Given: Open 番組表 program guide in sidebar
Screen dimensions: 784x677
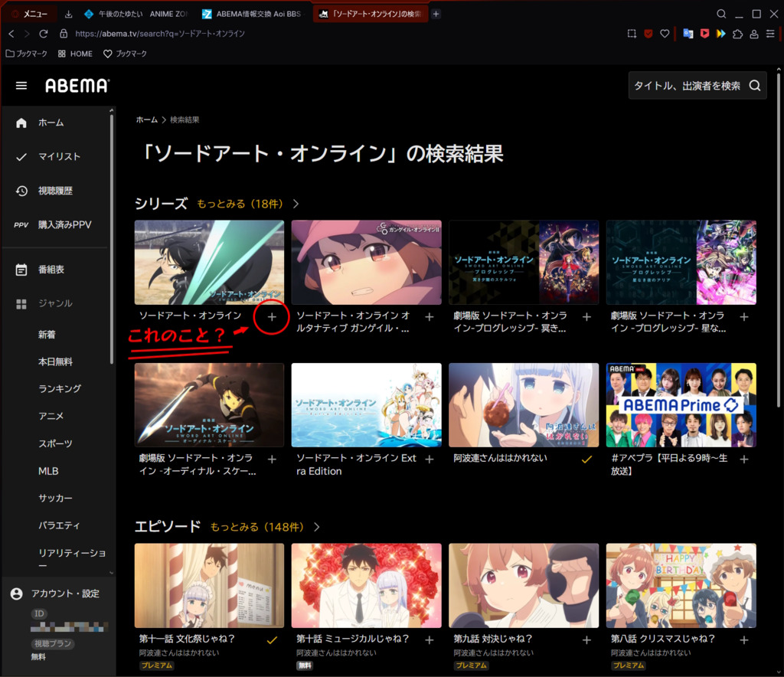Looking at the screenshot, I should point(51,270).
